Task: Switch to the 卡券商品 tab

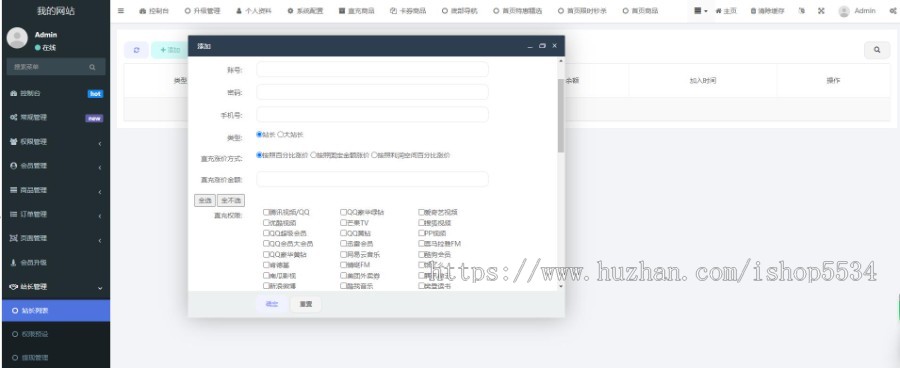Action: point(408,11)
